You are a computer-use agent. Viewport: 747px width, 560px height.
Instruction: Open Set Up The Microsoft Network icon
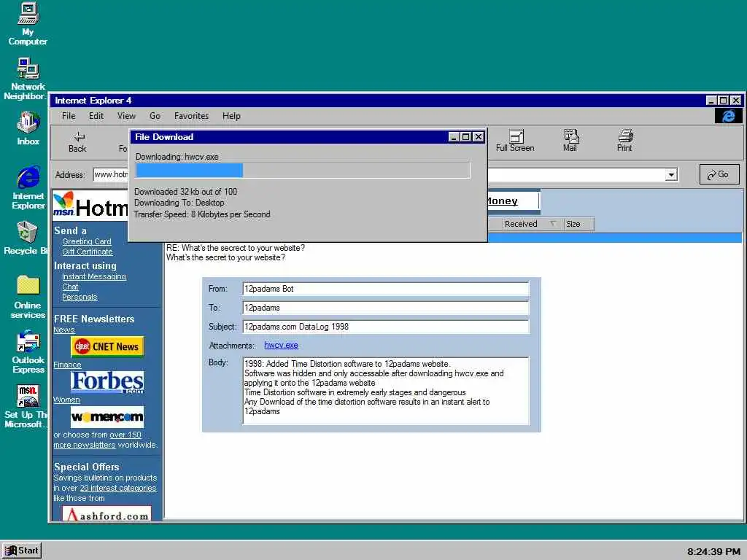tap(26, 406)
